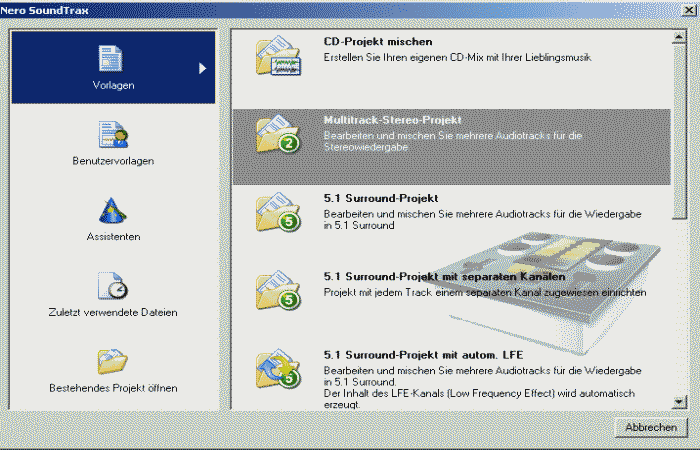Switch to the Assistenten section label
This screenshot has height=450, width=700.
click(x=113, y=237)
